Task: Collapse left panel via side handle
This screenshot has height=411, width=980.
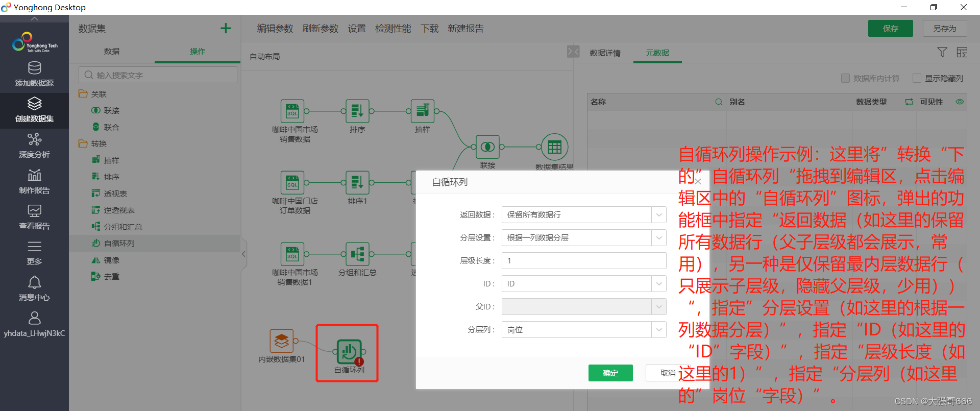Action: point(243,254)
